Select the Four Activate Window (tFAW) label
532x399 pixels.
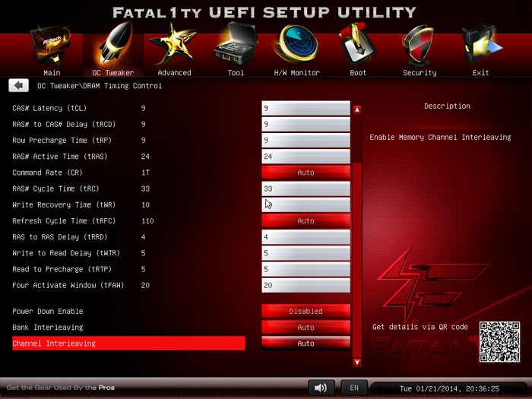(68, 285)
